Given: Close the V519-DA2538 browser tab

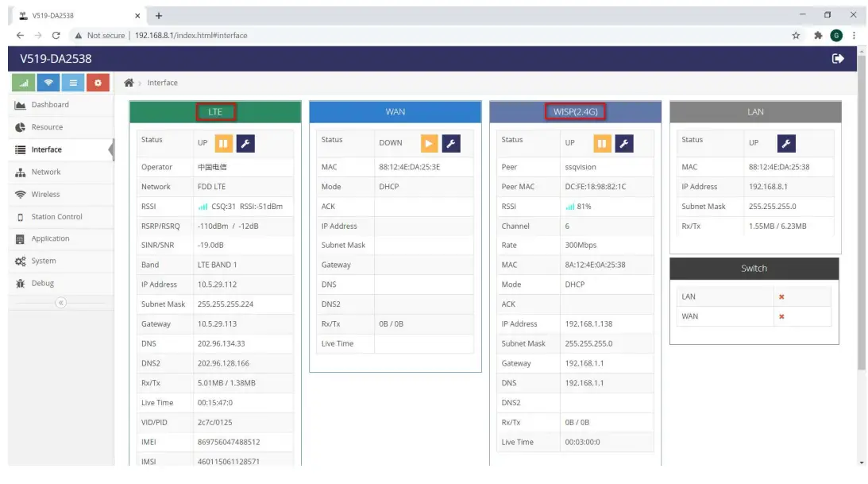Looking at the screenshot, I should click(137, 16).
